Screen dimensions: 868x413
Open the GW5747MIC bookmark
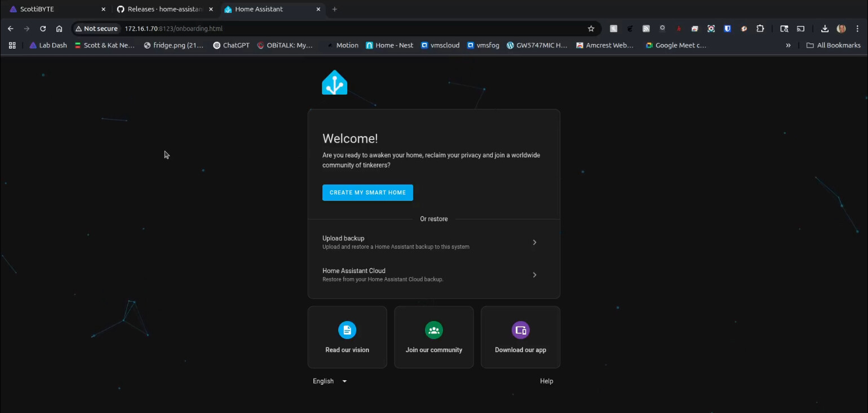point(537,45)
